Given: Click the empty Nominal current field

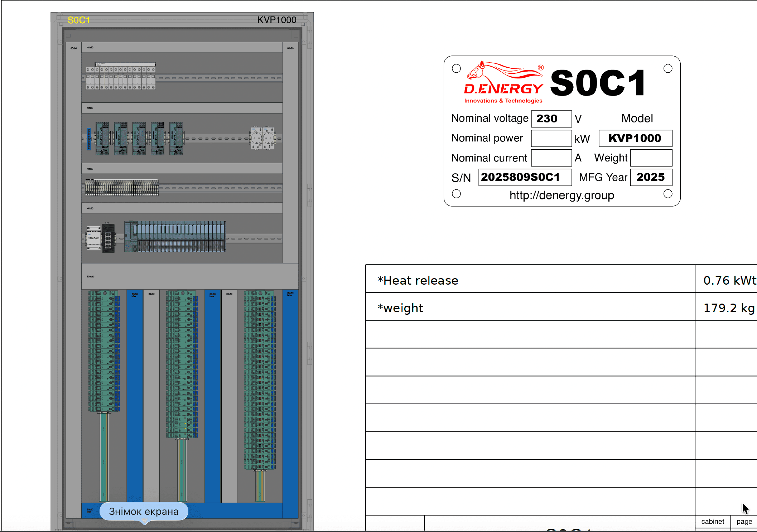Looking at the screenshot, I should (x=551, y=158).
